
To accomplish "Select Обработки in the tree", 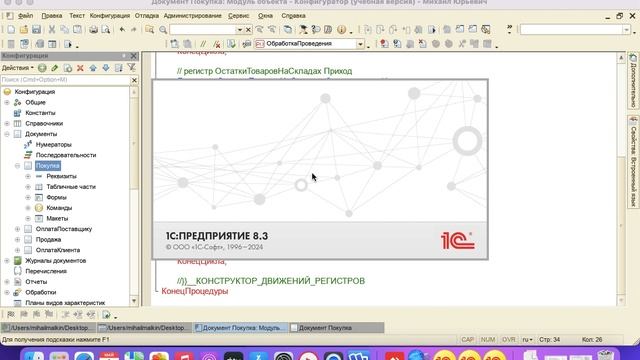I will pos(40,292).
